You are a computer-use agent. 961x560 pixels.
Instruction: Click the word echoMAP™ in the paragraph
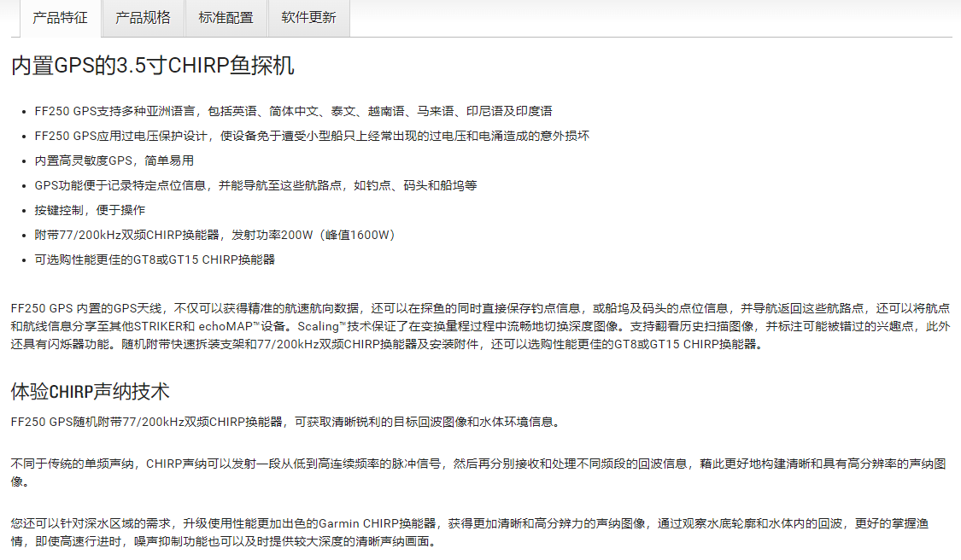coord(235,326)
